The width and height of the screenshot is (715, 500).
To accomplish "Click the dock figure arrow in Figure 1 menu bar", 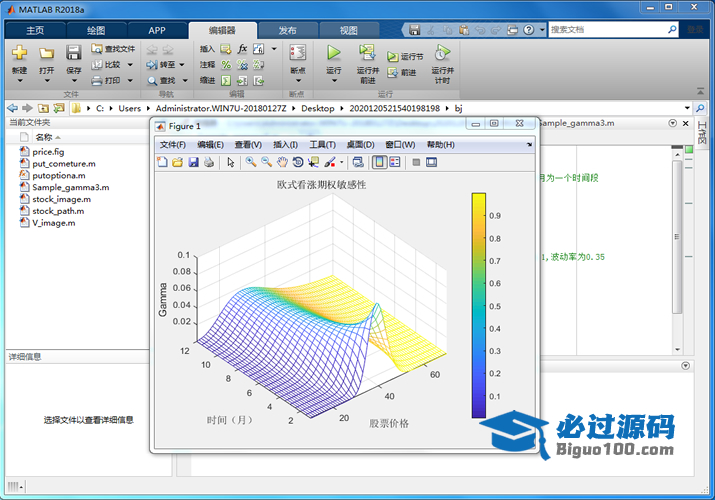I will [x=529, y=145].
